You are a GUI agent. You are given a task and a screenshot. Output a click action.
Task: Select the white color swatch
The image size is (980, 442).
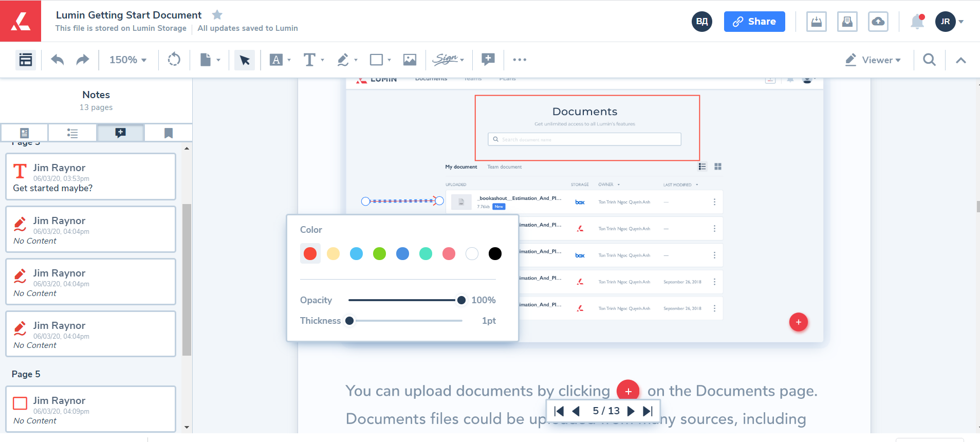click(x=472, y=253)
